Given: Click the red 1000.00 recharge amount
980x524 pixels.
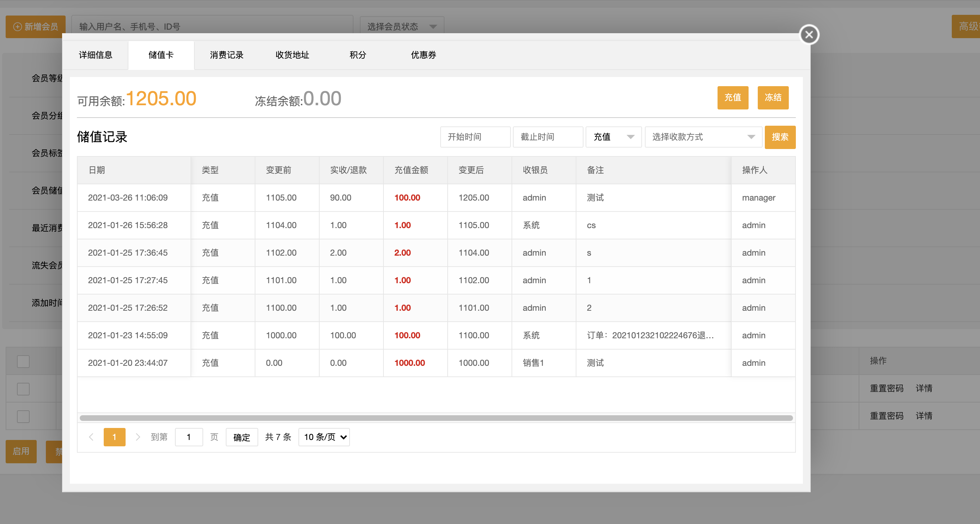Looking at the screenshot, I should coord(410,363).
